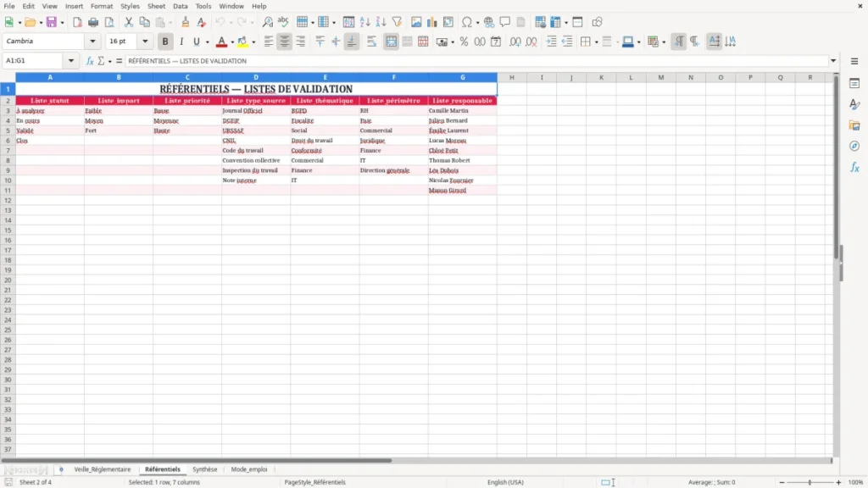This screenshot has height=488, width=868.
Task: Insert Image icon in toolbar
Action: click(x=416, y=22)
